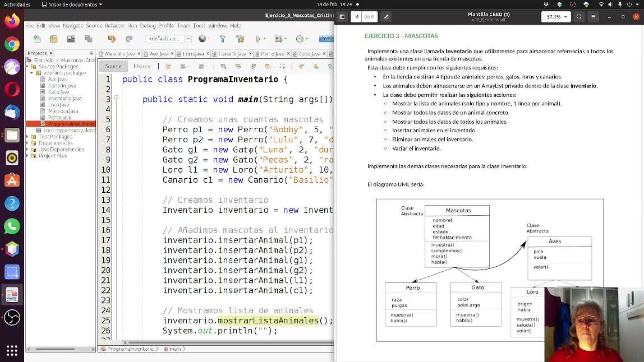This screenshot has height=362, width=644.
Task: Click the Undo arrow in NetBeans toolbar
Action: [x=112, y=39]
